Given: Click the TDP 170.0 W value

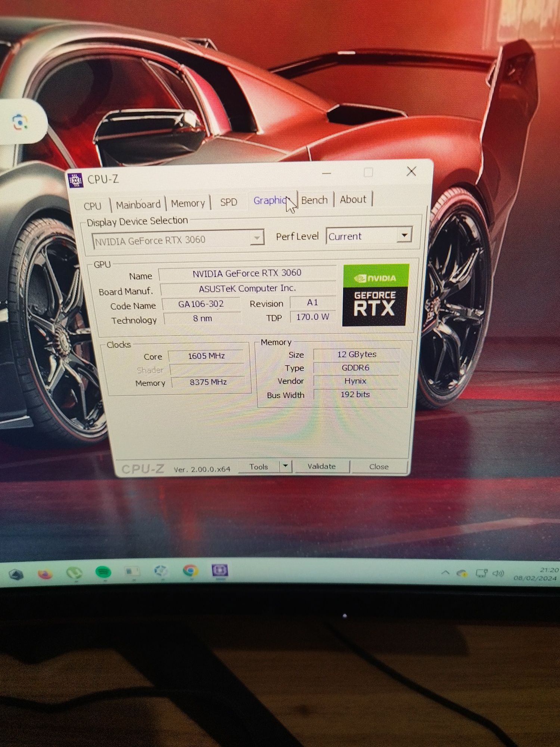Looking at the screenshot, I should [313, 317].
